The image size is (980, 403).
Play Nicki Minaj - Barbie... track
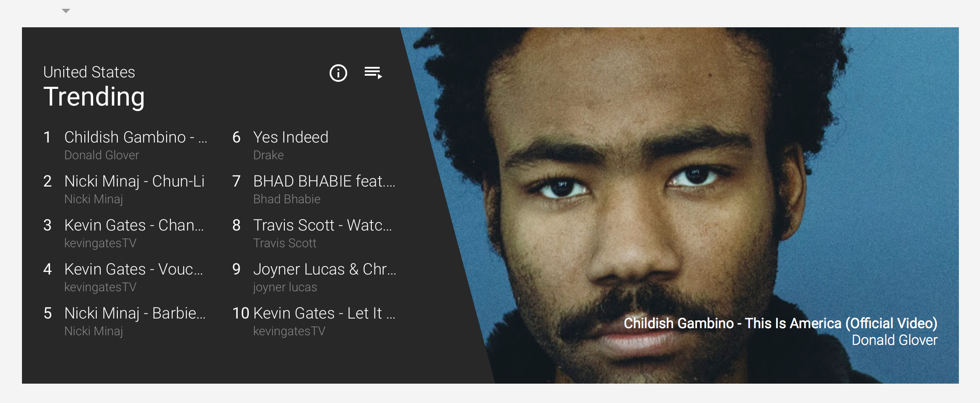pyautogui.click(x=135, y=313)
